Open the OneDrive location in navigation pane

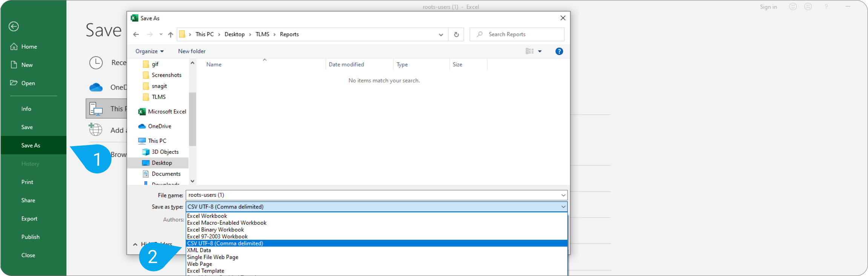159,126
